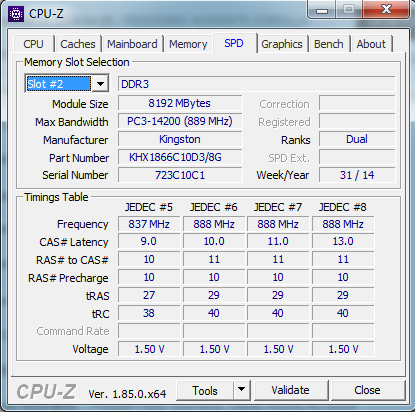Select the Week/Year value 31 / 14

click(x=357, y=175)
